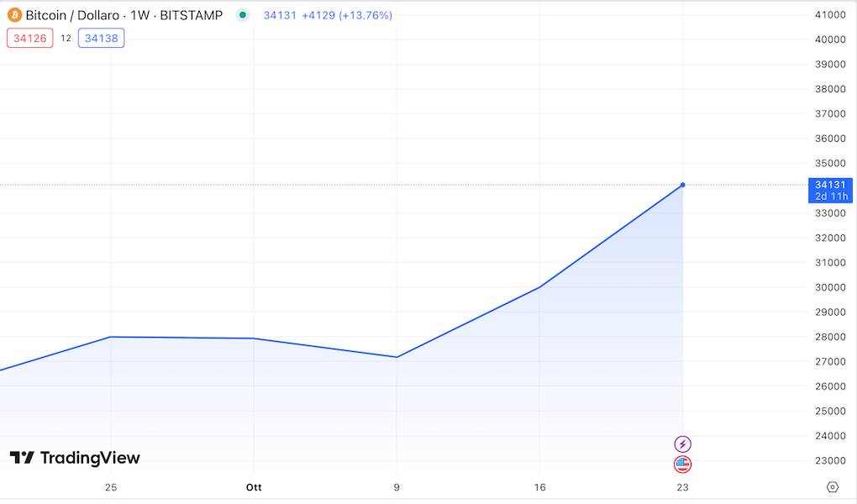Click the '23' date axis label

click(x=682, y=487)
